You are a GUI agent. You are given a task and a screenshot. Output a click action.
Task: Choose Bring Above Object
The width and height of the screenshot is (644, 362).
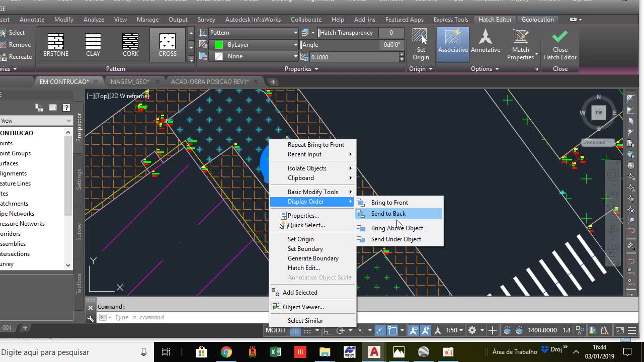[x=399, y=228]
